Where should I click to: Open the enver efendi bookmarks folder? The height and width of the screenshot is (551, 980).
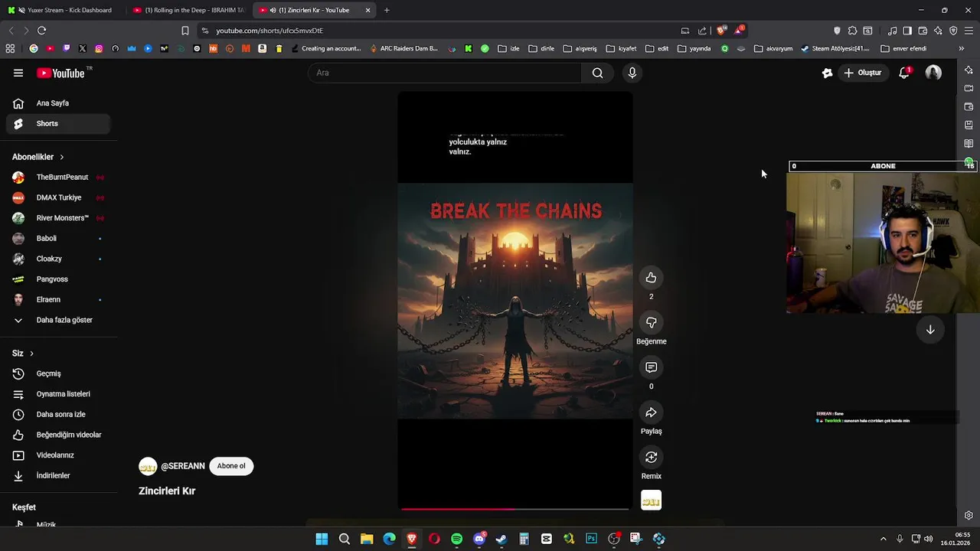(903, 48)
